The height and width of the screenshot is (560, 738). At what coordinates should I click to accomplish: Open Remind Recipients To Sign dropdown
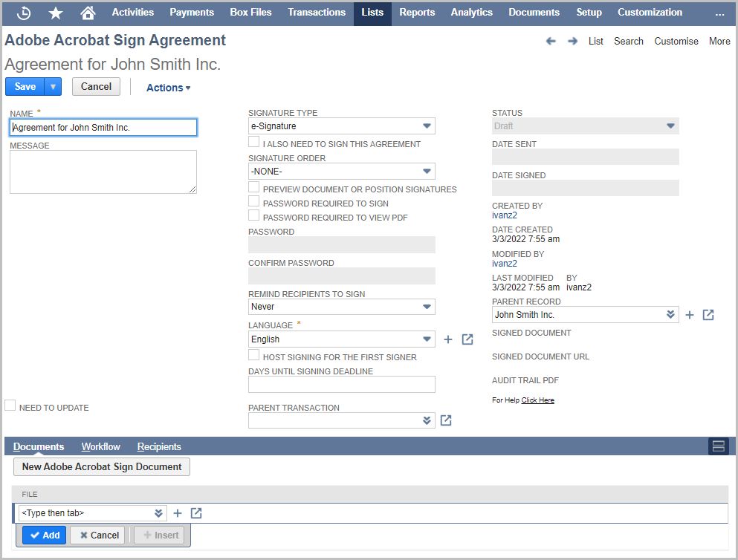click(x=342, y=307)
